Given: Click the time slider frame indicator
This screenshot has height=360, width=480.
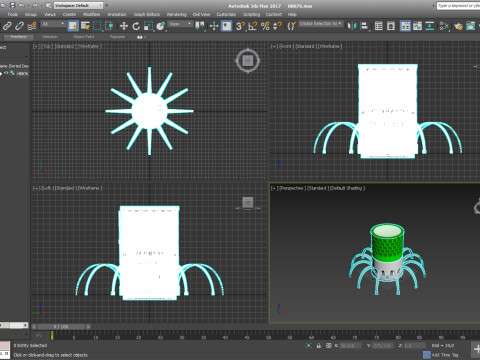Looking at the screenshot, I should coord(61,327).
